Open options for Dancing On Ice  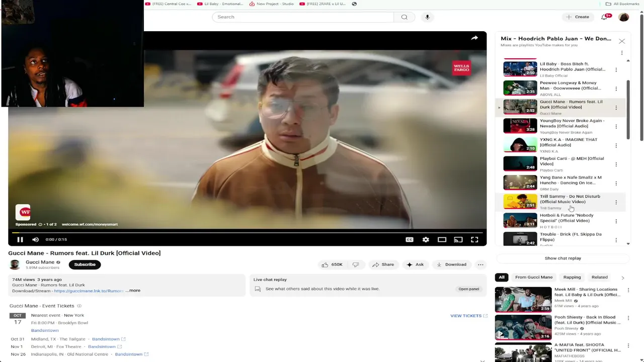pos(616,184)
